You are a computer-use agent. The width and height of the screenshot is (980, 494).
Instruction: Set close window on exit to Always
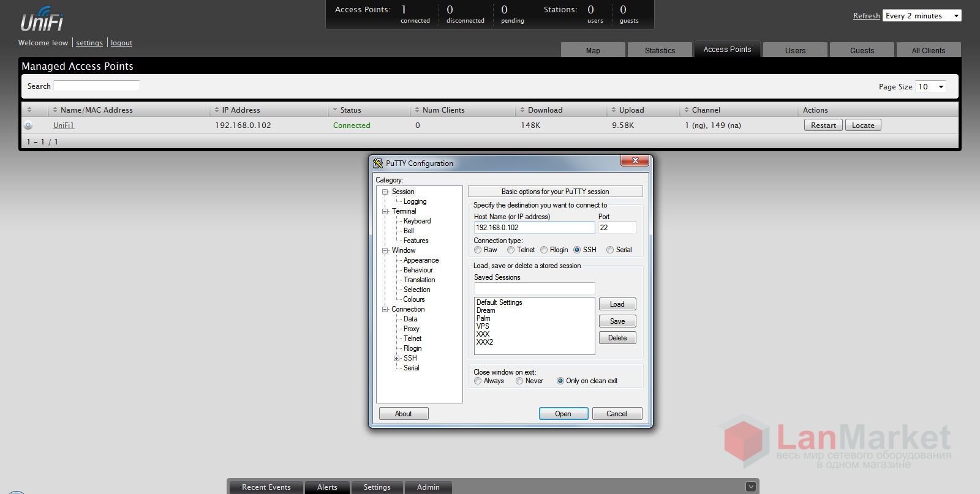coord(478,381)
